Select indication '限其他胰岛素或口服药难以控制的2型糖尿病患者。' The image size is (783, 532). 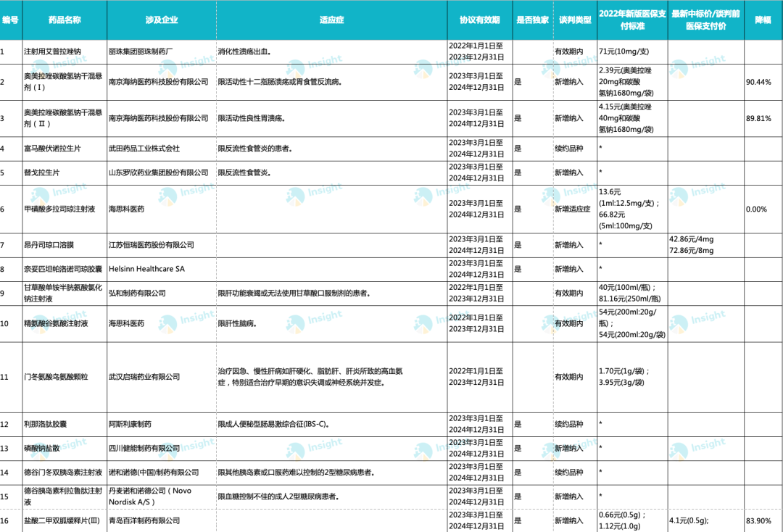pos(297,472)
